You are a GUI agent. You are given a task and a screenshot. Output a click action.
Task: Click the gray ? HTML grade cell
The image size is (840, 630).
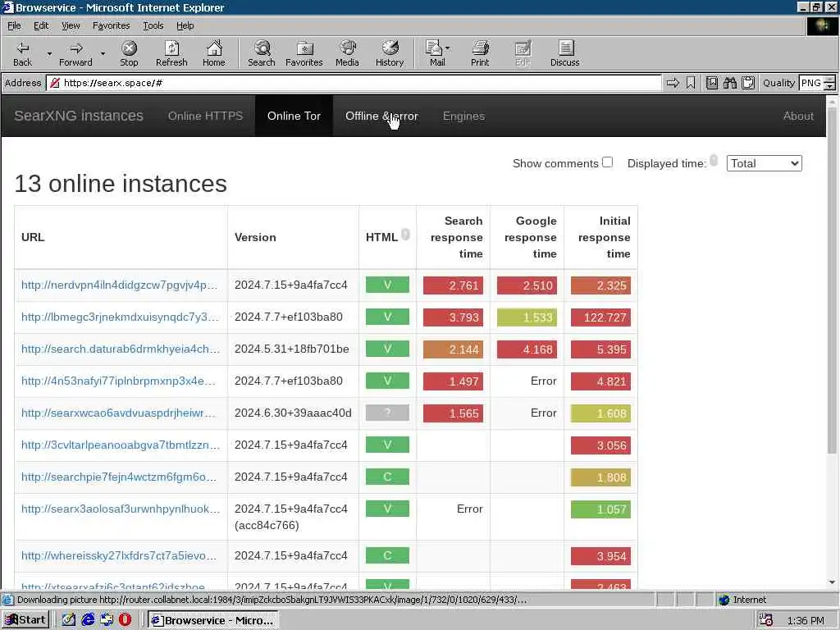point(387,413)
